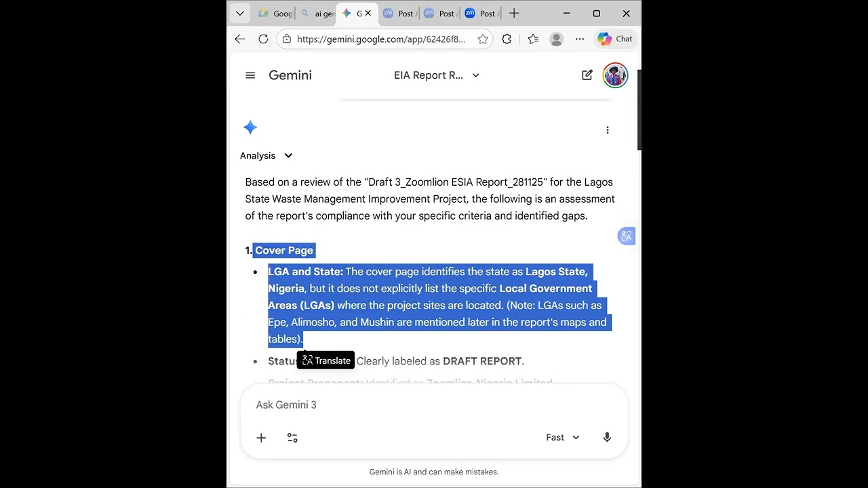Click the Translate popup button

tap(325, 361)
